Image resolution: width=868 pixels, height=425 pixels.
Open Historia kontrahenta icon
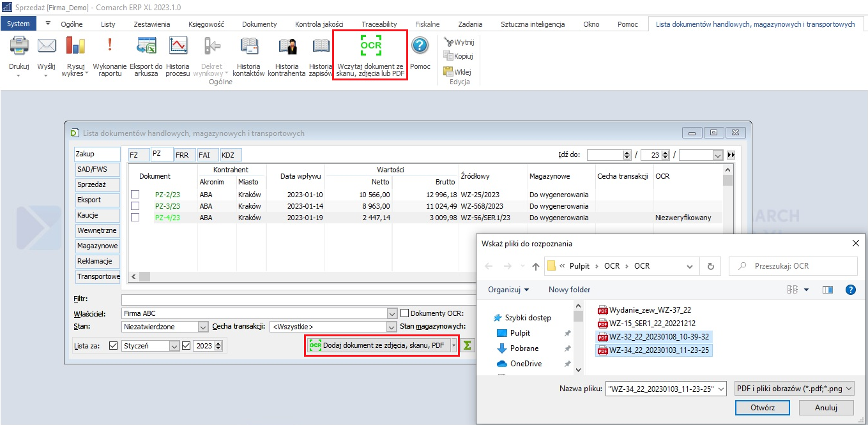tap(287, 46)
